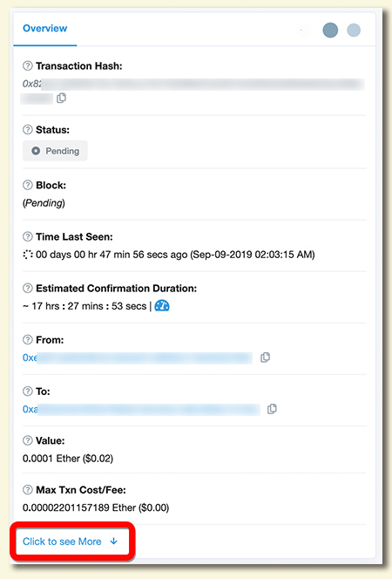Click help icon by Estimated Confirmation Duration
The image size is (392, 579).
click(x=28, y=288)
